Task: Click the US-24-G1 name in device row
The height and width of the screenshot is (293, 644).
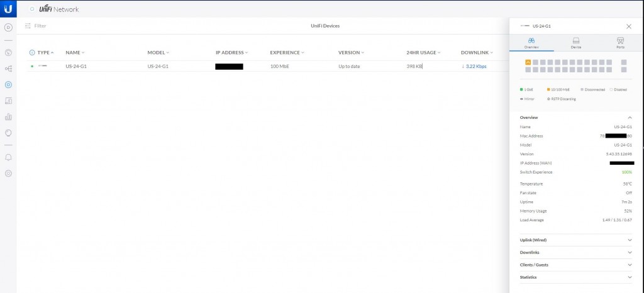Action: pos(76,66)
